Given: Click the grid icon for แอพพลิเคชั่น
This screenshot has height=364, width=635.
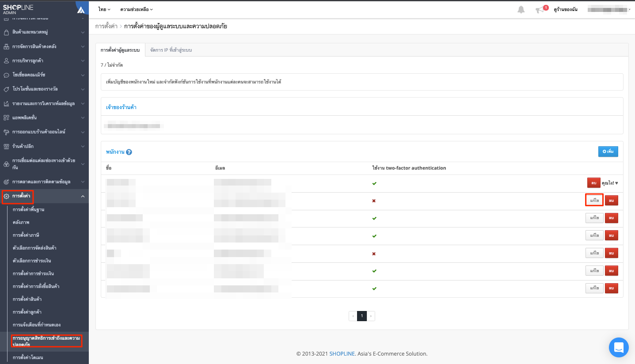Looking at the screenshot, I should point(6,118).
